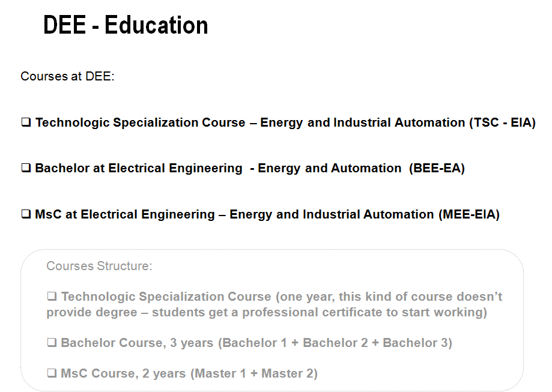Select the Courses at DEE: heading text

pos(68,76)
